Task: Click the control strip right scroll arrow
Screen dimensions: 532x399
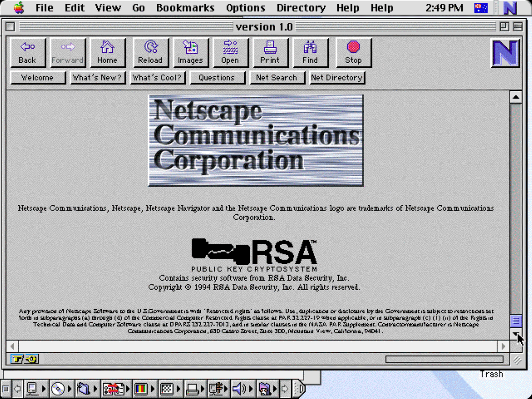Action: [x=285, y=389]
